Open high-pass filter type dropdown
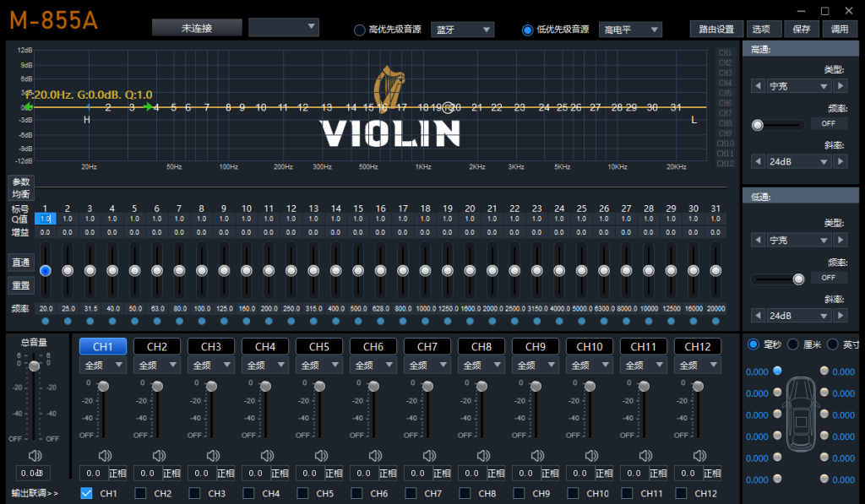 point(799,86)
